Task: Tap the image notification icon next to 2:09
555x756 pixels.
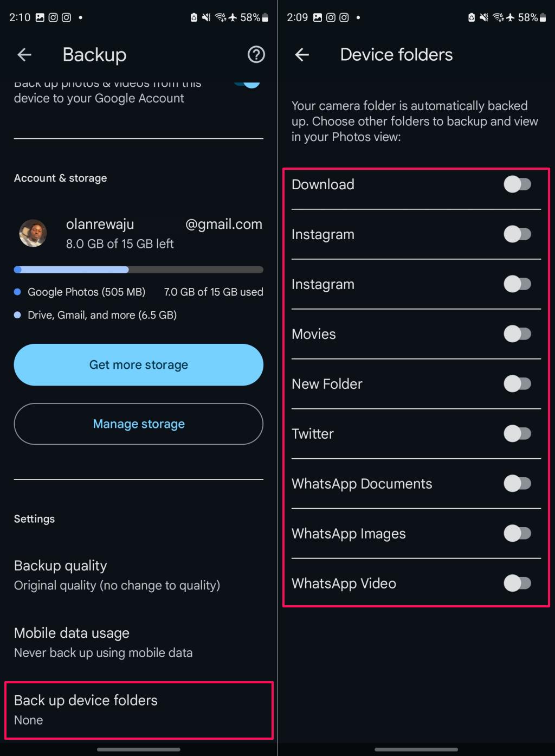Action: pos(318,17)
